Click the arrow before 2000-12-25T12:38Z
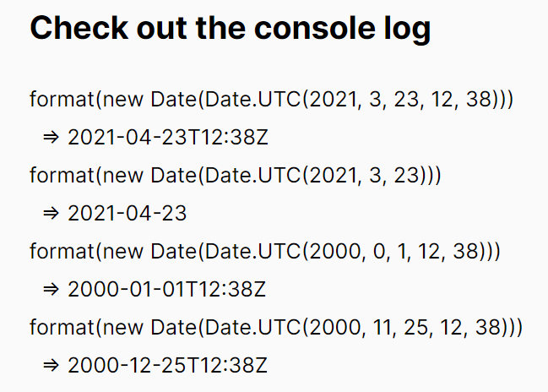This screenshot has height=392, width=548. 52,366
